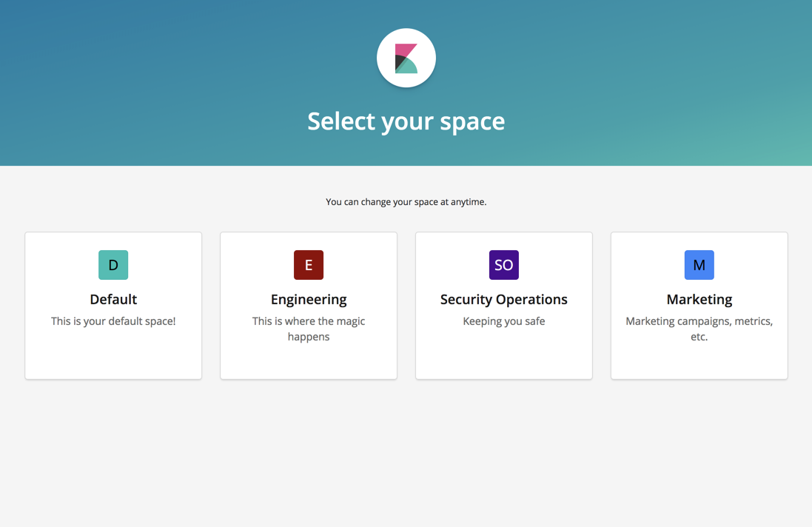Click 'Keeping you safe' description text
This screenshot has width=812, height=527.
504,320
